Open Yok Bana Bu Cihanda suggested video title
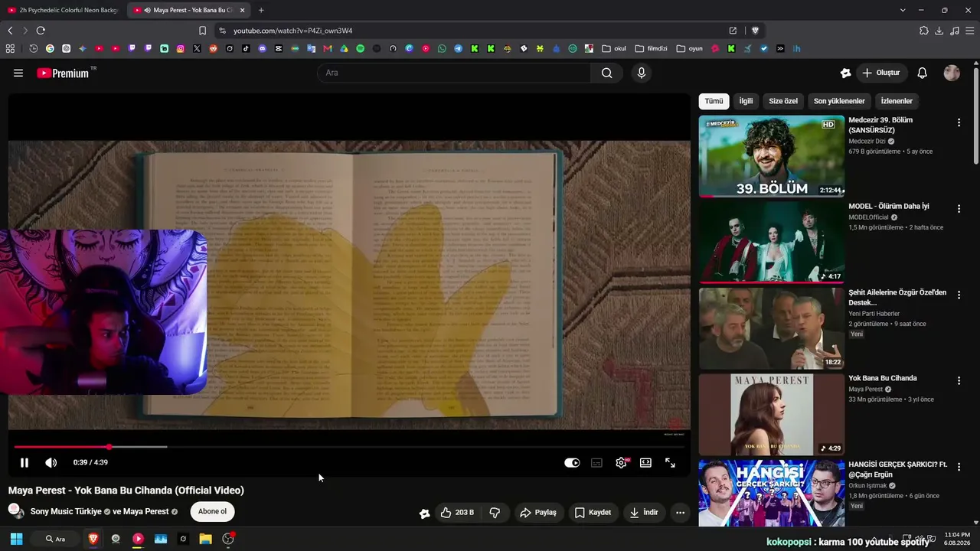The image size is (980, 551). [883, 378]
